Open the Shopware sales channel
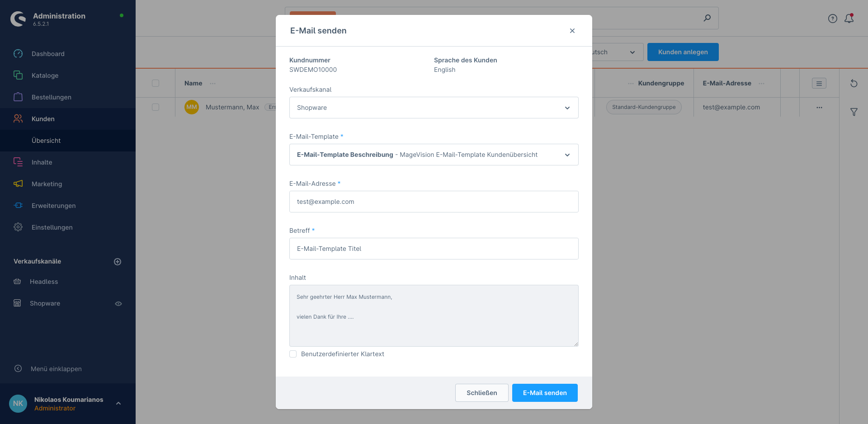 (x=45, y=303)
